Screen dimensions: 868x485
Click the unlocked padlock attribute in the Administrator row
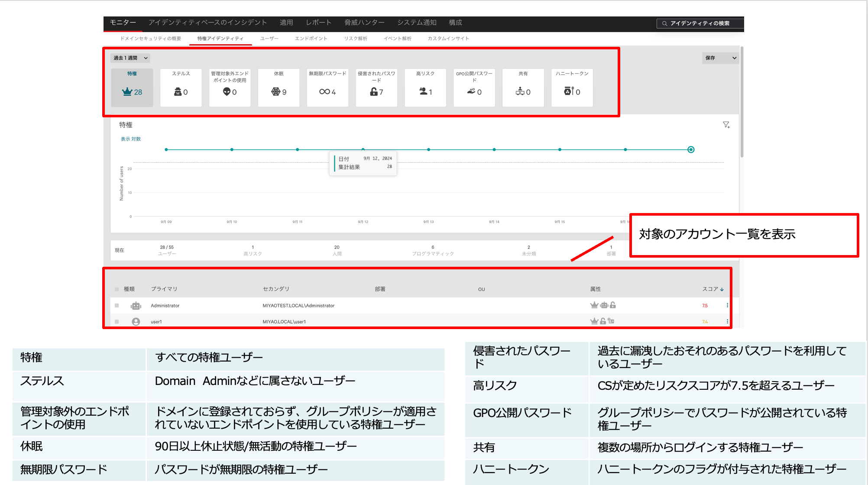pos(613,305)
